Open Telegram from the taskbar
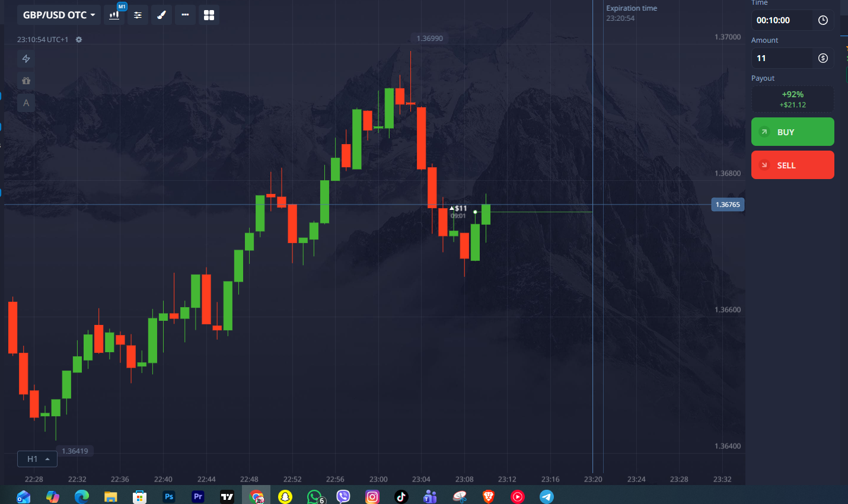This screenshot has width=848, height=504. (x=546, y=496)
